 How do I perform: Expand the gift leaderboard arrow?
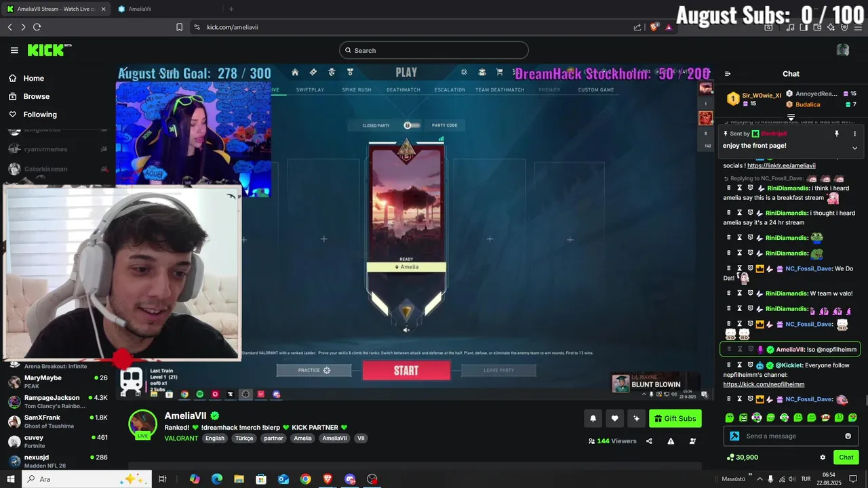791,117
